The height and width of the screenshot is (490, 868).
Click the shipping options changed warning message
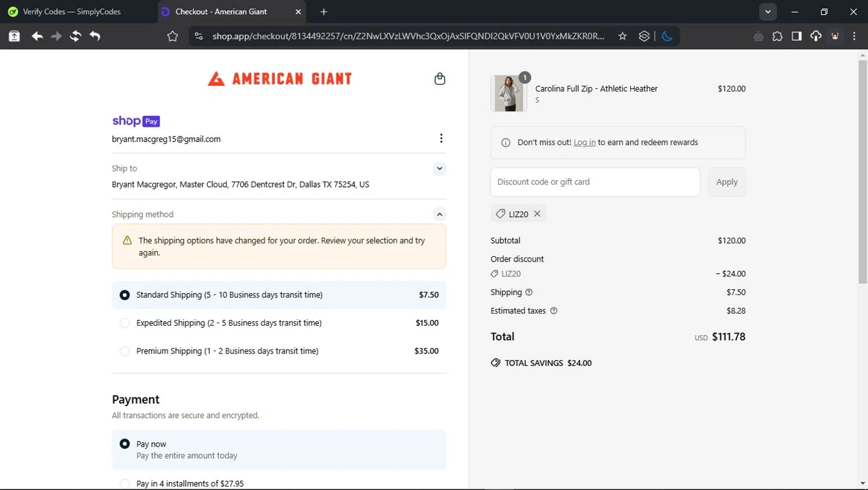coord(279,246)
